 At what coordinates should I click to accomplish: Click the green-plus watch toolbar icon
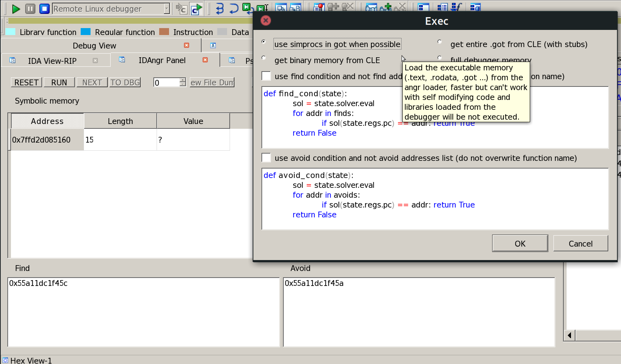coord(386,7)
